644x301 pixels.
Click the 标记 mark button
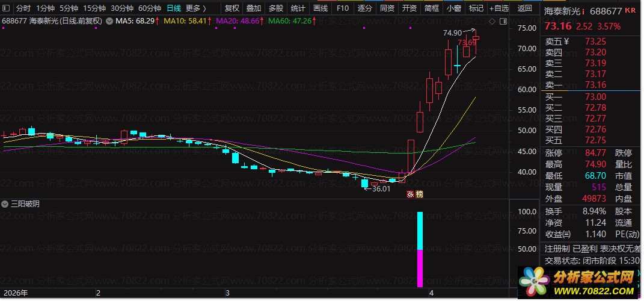(x=476, y=8)
